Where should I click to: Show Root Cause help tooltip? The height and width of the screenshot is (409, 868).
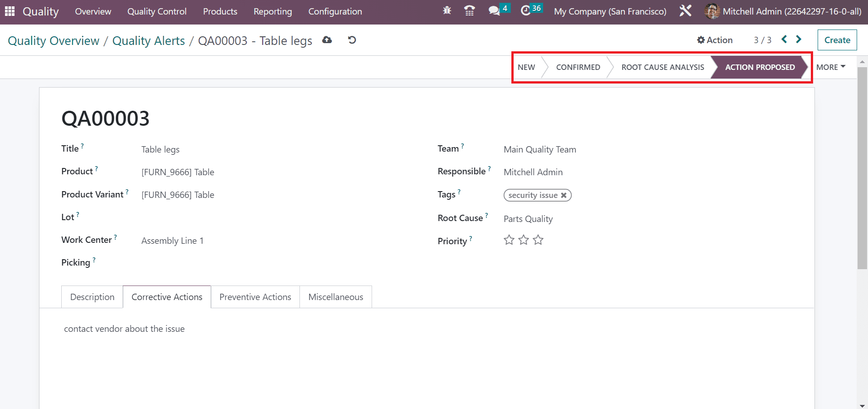[486, 216]
